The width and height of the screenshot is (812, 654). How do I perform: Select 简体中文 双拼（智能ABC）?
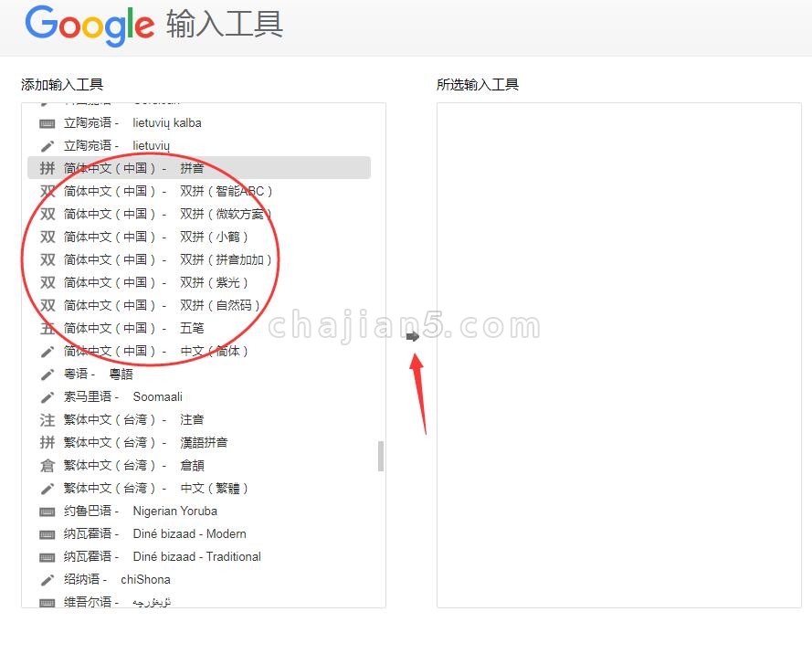[x=199, y=191]
